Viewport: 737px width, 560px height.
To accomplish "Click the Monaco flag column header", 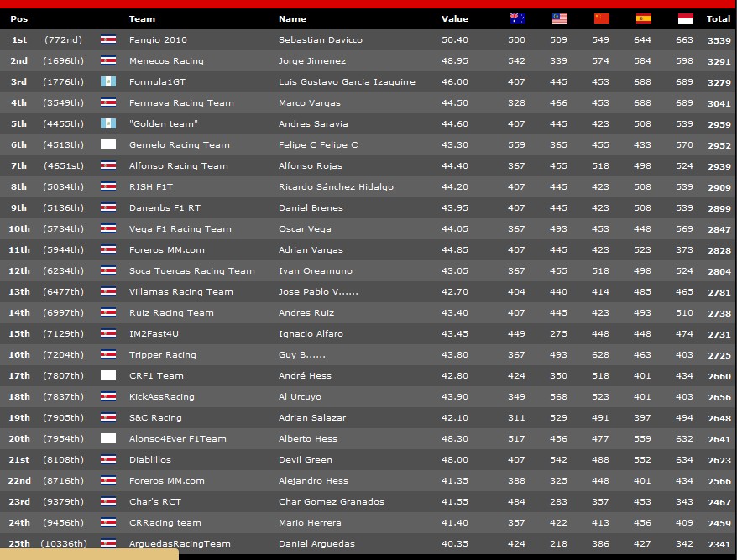I will click(685, 18).
